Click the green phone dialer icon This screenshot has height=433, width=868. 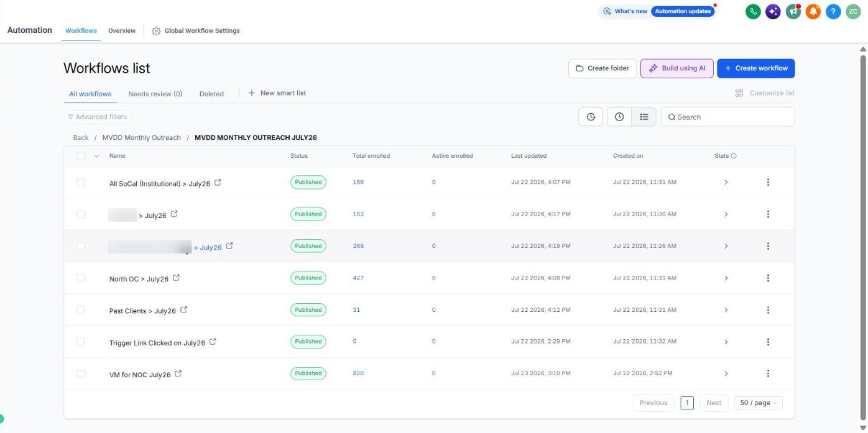click(x=753, y=11)
